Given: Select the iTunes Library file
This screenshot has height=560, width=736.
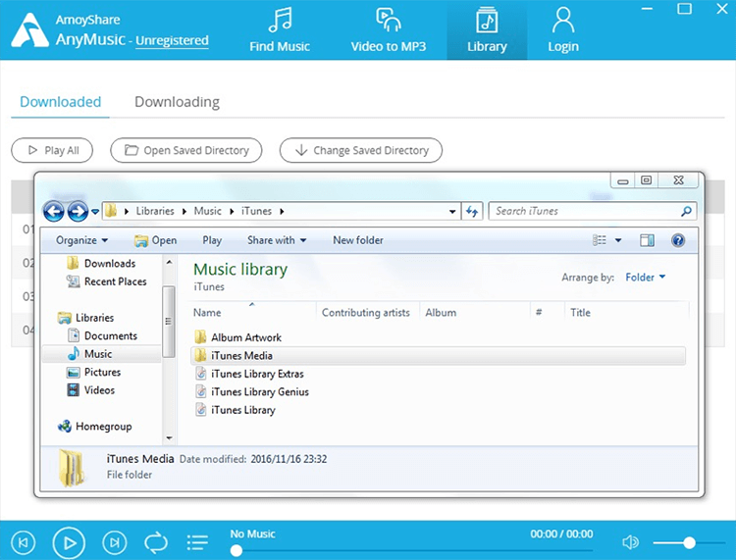Looking at the screenshot, I should 235,410.
